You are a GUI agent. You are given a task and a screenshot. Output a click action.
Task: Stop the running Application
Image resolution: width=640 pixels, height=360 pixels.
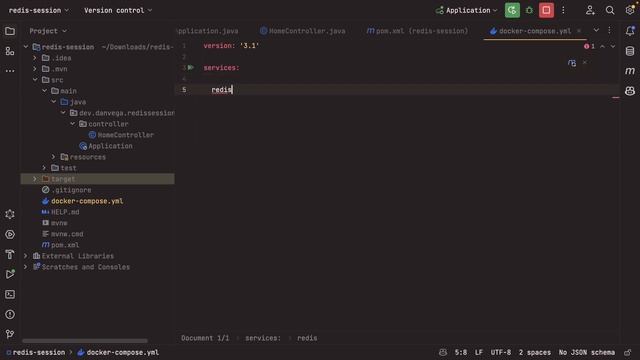pyautogui.click(x=546, y=10)
